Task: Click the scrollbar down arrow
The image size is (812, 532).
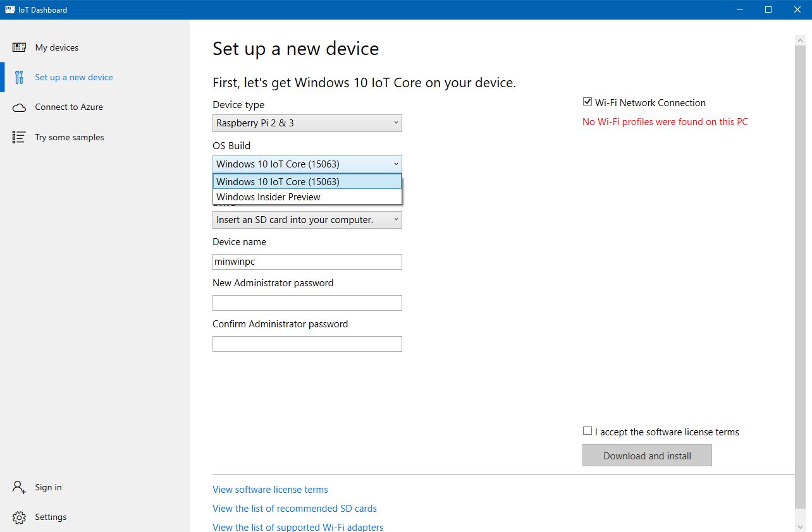Action: coord(800,526)
